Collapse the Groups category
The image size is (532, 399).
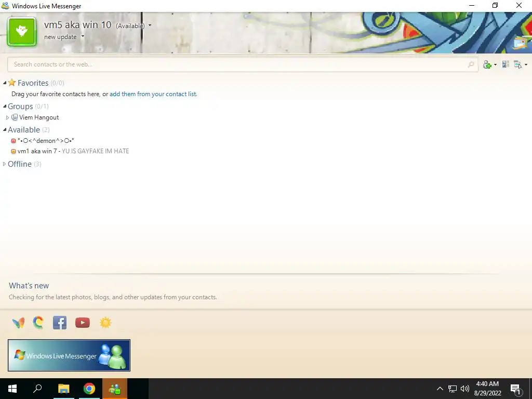pos(5,106)
